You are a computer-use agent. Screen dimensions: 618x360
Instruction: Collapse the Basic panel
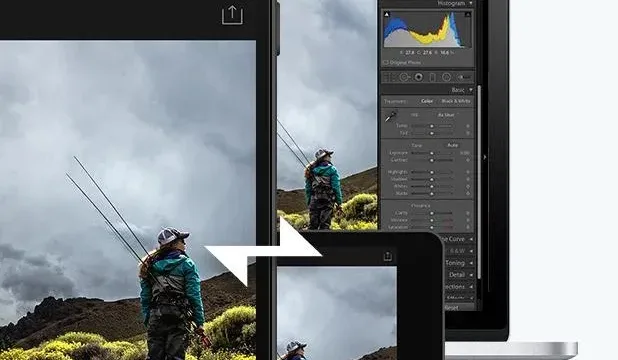[x=471, y=90]
